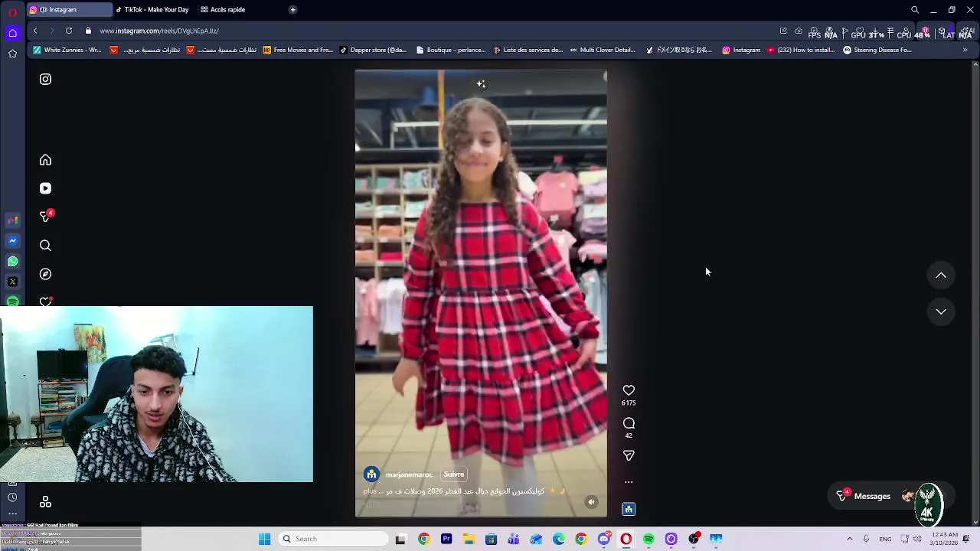Open White Zunnies bookmark
The image size is (980, 551).
click(67, 50)
